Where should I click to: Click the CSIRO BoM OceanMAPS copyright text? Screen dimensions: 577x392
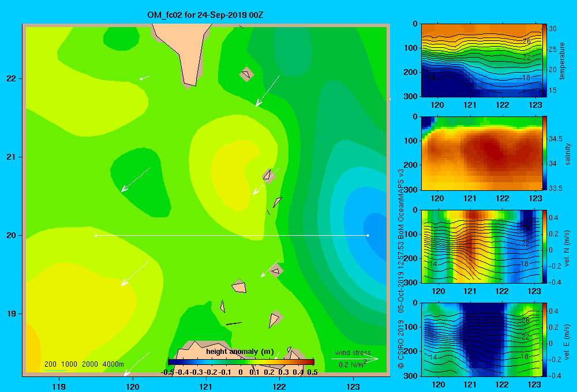click(401, 269)
